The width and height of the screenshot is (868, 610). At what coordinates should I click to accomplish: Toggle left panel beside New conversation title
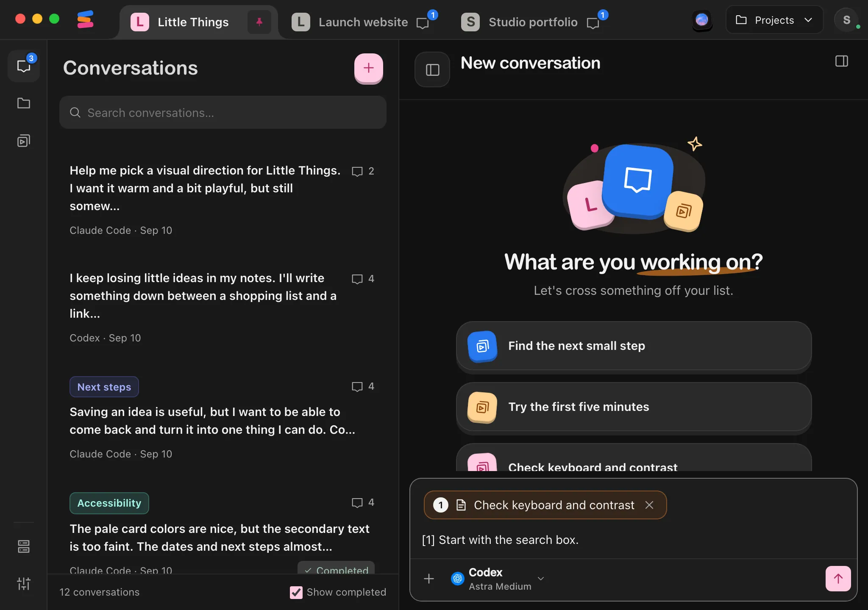[432, 69]
